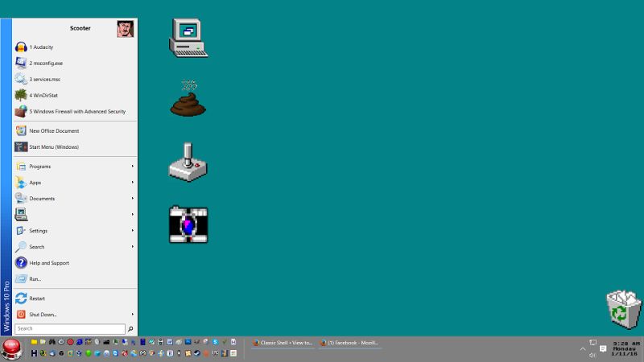Viewport: 644px width, 362px height.
Task: Open the camera icon on the desktop
Action: [188, 224]
